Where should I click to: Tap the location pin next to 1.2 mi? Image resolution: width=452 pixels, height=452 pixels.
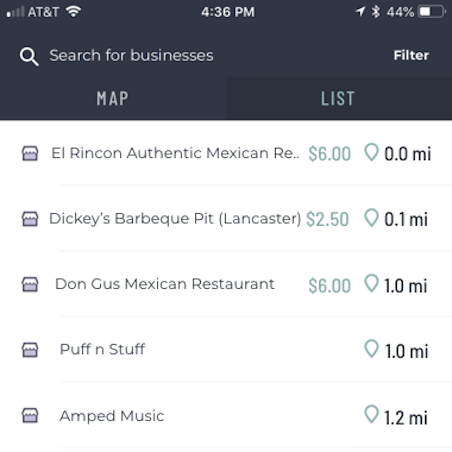coord(371,414)
